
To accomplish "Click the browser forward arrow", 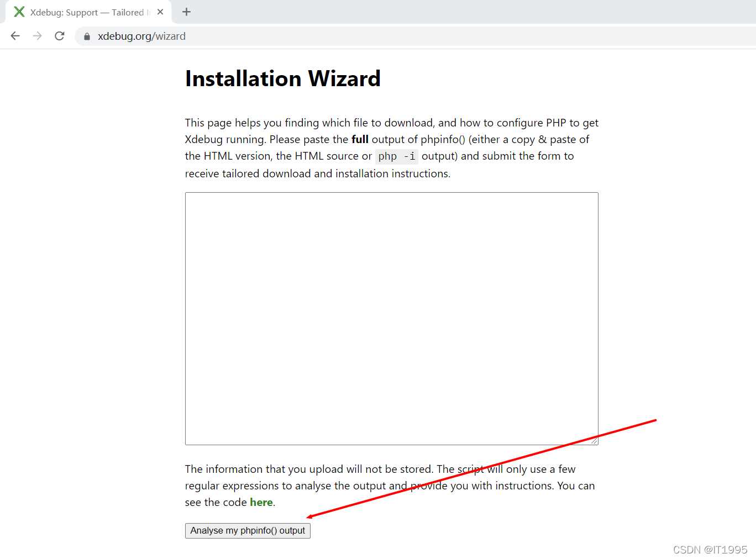I will click(38, 36).
